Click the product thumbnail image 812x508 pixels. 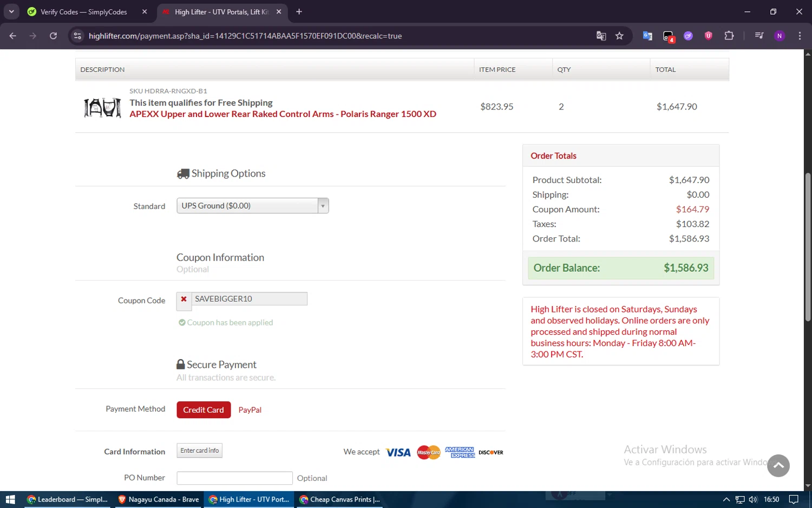102,108
